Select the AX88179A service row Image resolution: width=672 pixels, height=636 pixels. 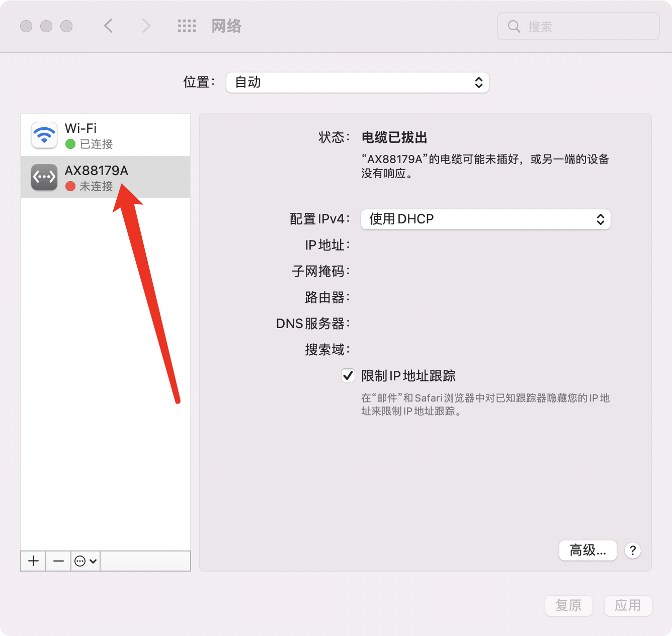pyautogui.click(x=106, y=177)
